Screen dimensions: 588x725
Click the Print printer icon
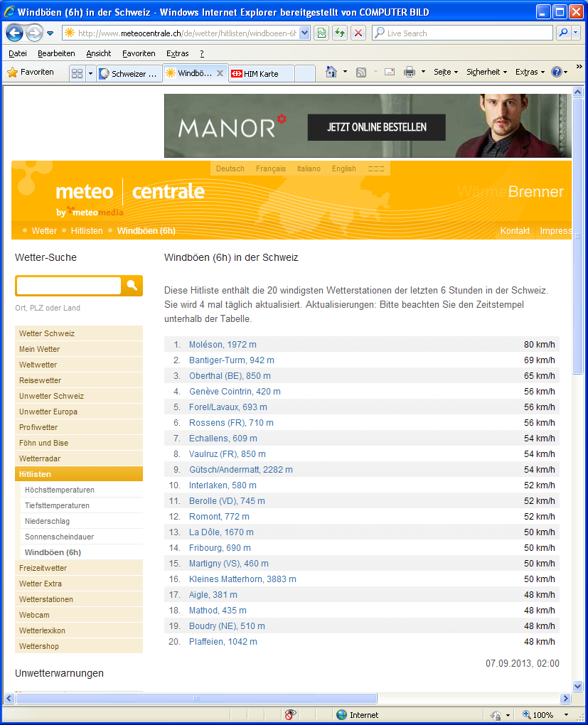coord(410,72)
